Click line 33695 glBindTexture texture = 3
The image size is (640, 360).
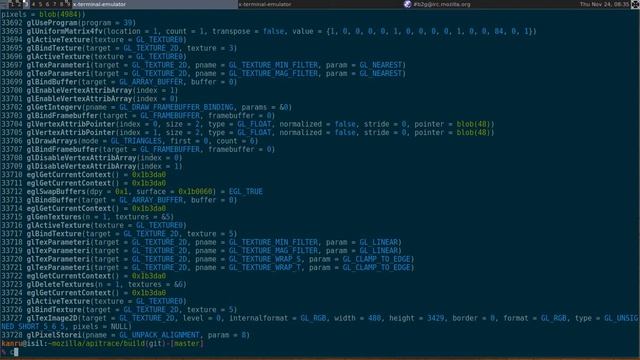(119, 48)
